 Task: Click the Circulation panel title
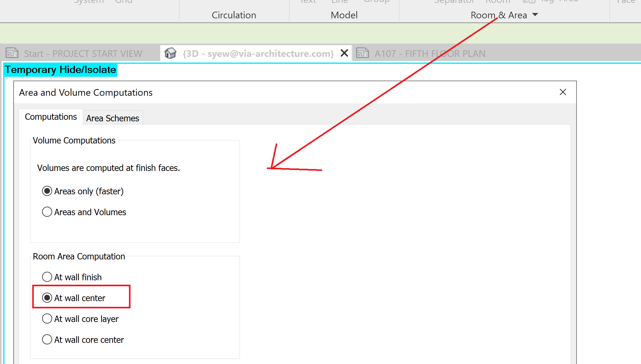tap(234, 15)
